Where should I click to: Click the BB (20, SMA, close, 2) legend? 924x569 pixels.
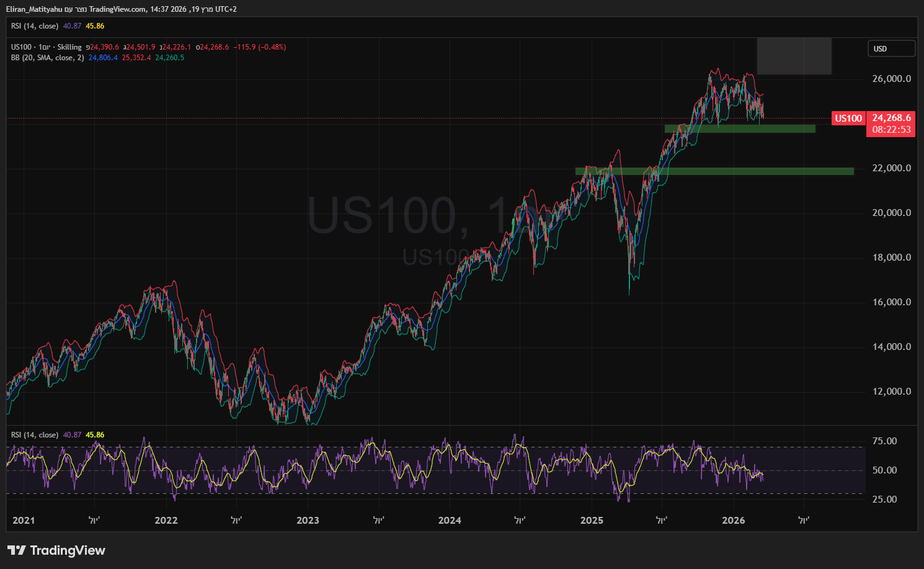[47, 58]
